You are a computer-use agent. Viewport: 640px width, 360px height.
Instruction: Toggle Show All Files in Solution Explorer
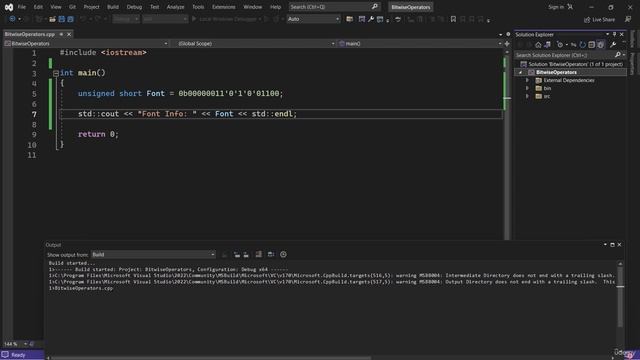[x=600, y=45]
